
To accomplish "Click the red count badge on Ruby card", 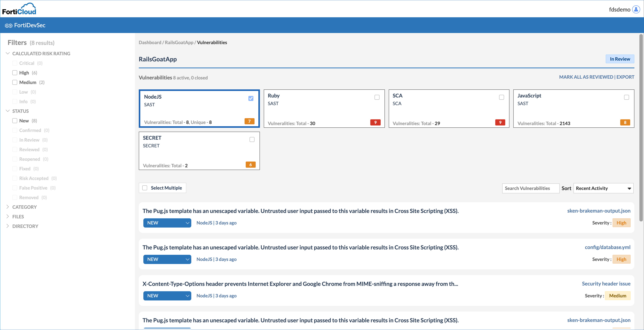I will pyautogui.click(x=375, y=122).
